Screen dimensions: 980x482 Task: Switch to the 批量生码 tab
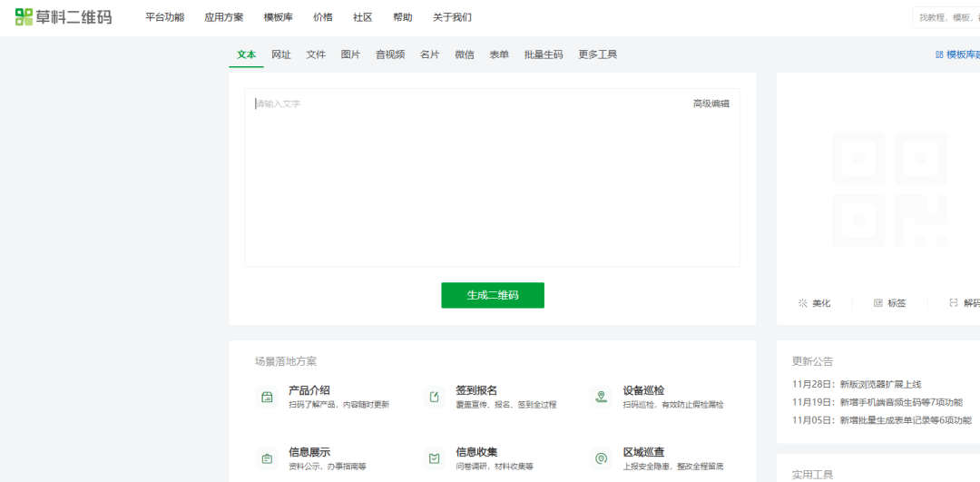544,54
